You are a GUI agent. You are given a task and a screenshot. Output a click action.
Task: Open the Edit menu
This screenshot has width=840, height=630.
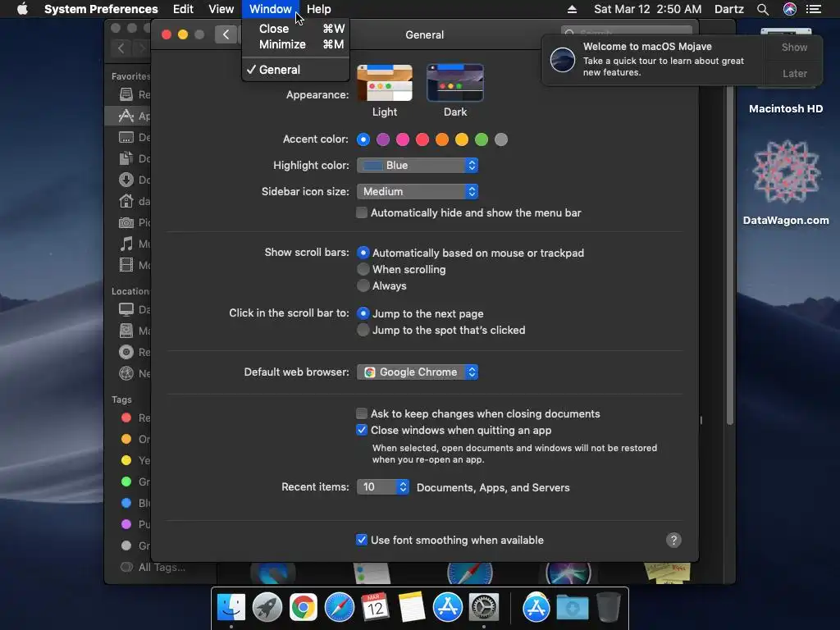pyautogui.click(x=183, y=9)
